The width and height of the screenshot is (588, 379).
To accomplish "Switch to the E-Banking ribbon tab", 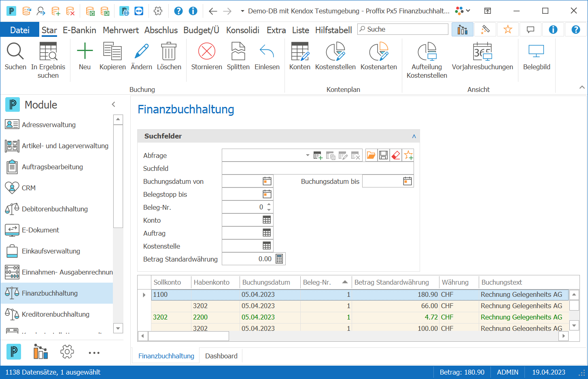I will pos(79,30).
